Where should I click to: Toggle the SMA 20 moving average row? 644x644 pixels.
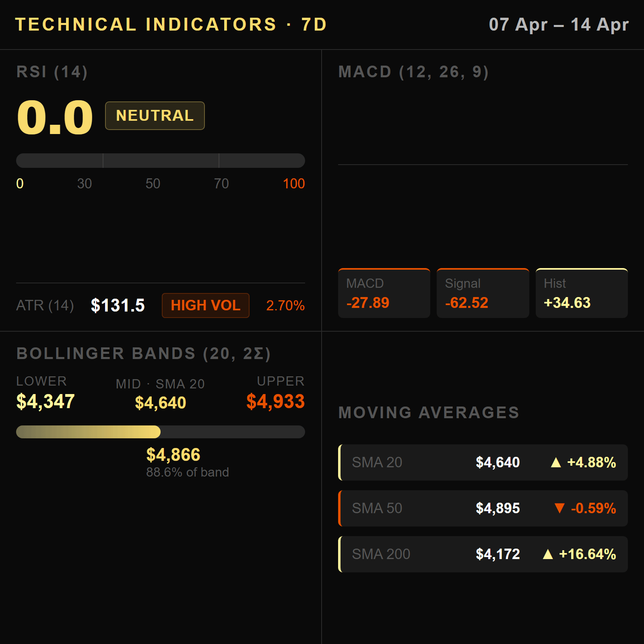click(x=483, y=462)
